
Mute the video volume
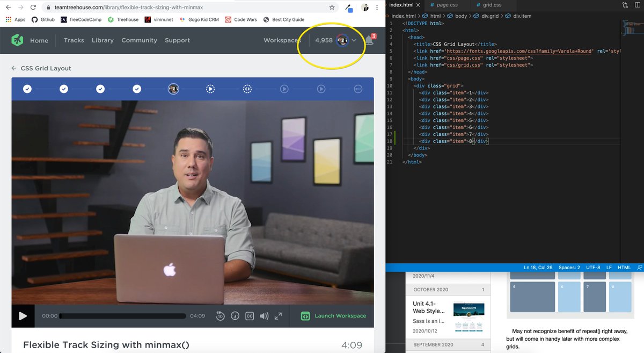tap(264, 316)
